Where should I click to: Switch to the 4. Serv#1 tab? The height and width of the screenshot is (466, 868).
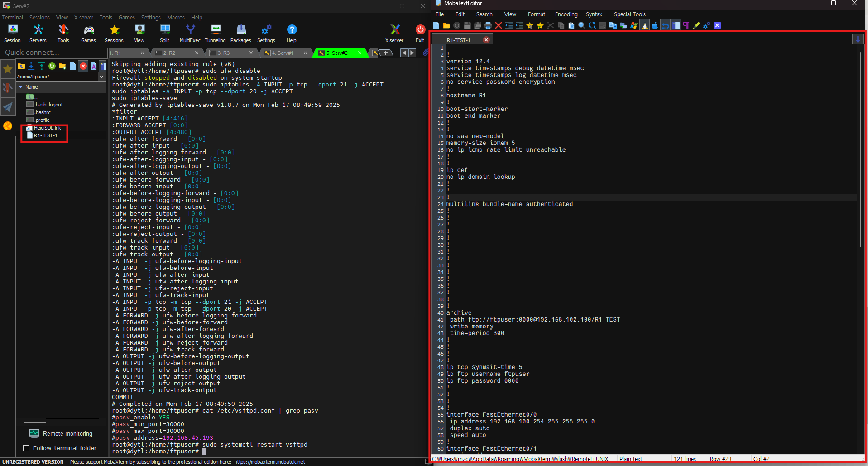click(x=282, y=53)
